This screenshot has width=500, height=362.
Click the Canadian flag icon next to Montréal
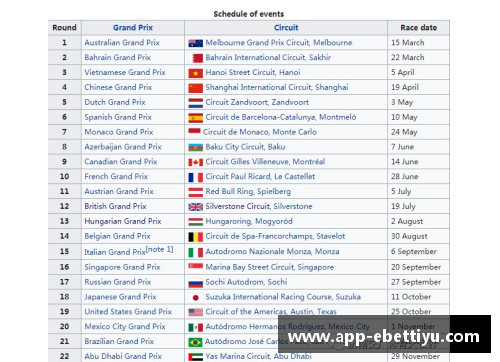[195, 162]
